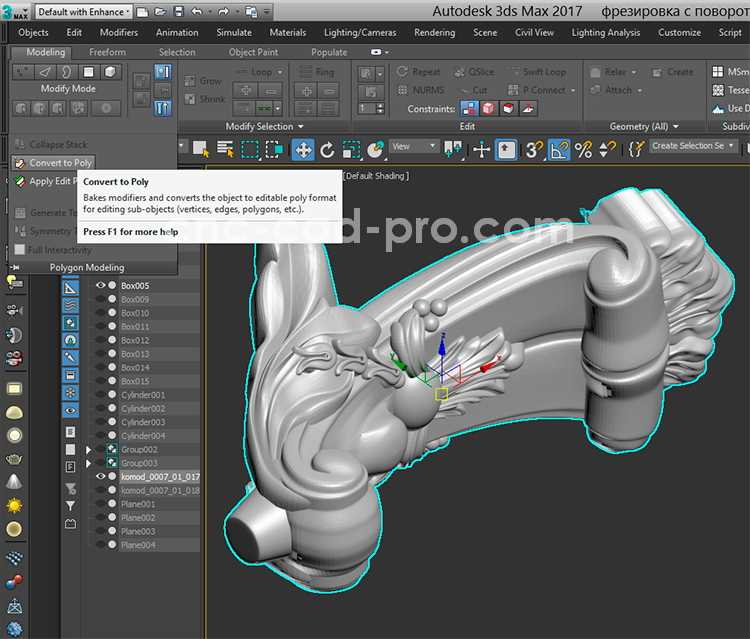Viewport: 750px width, 639px height.
Task: Select komod_0007_01_018 in scene explorer
Action: pyautogui.click(x=160, y=490)
